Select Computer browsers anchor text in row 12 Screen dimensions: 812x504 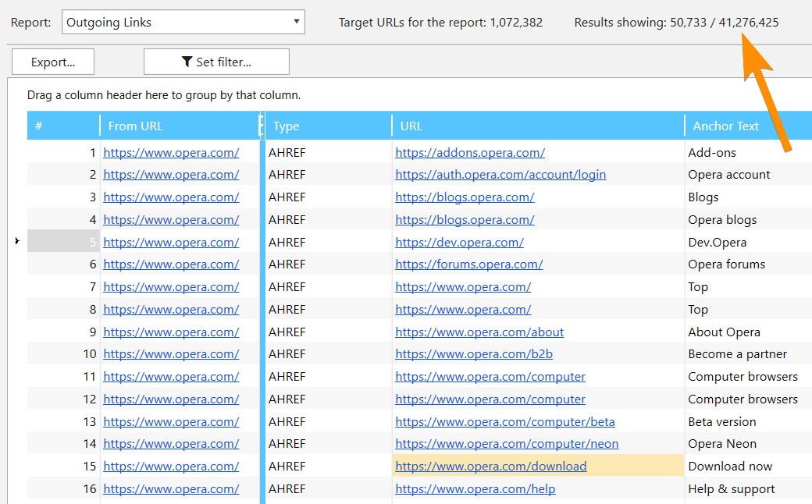point(743,399)
